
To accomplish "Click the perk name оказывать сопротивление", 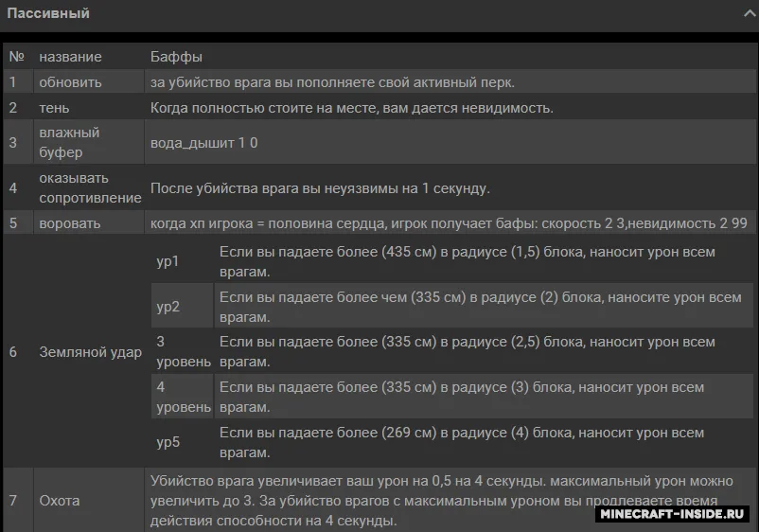I will (x=90, y=187).
